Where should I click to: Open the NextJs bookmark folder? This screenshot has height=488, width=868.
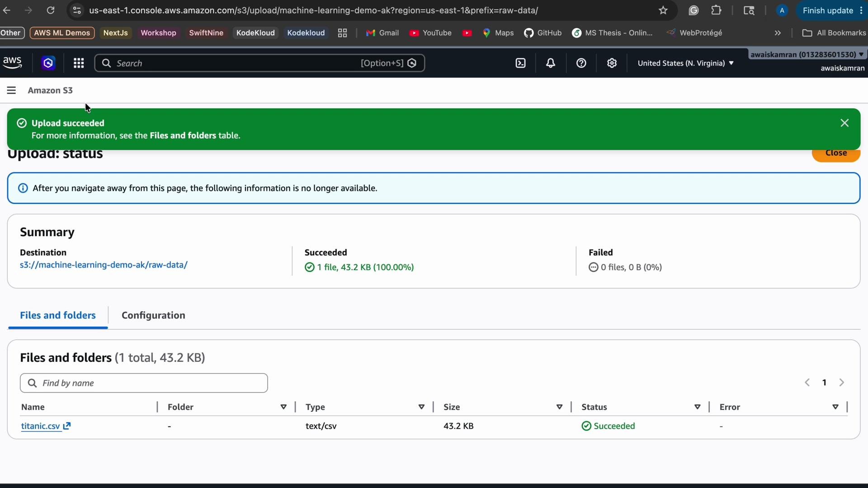pyautogui.click(x=115, y=33)
